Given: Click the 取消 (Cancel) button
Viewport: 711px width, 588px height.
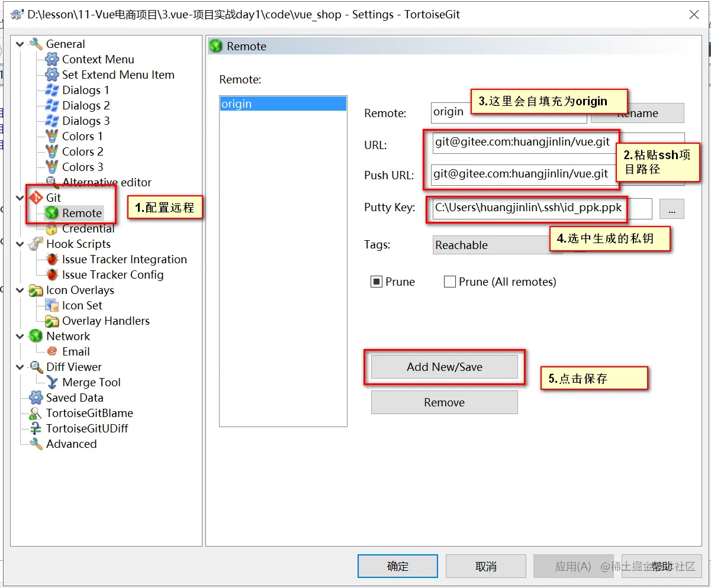Looking at the screenshot, I should click(486, 566).
